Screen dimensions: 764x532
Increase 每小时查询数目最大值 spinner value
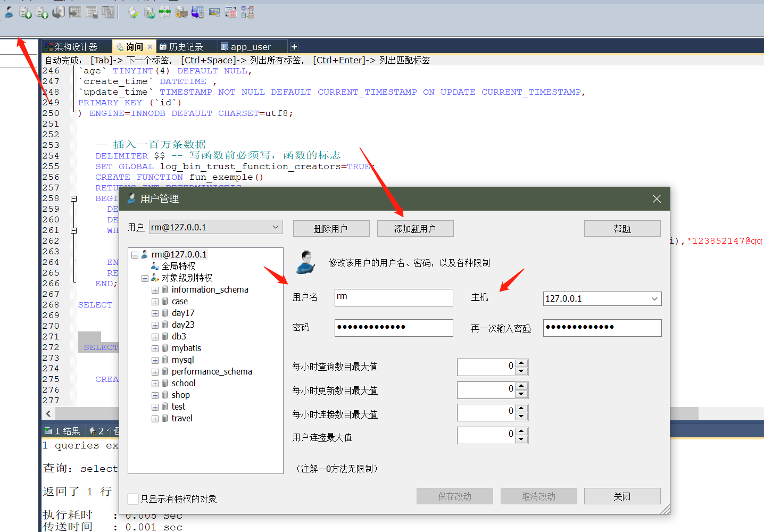tap(521, 363)
